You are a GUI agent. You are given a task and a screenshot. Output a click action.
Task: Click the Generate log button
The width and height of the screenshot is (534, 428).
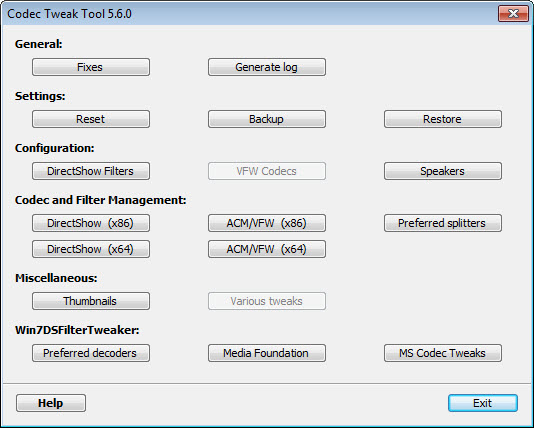(267, 67)
